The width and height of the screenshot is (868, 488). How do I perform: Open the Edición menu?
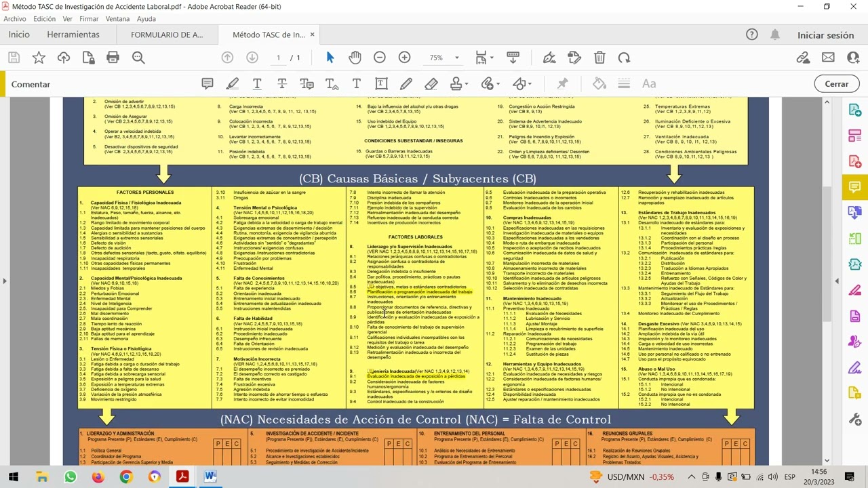coord(44,19)
